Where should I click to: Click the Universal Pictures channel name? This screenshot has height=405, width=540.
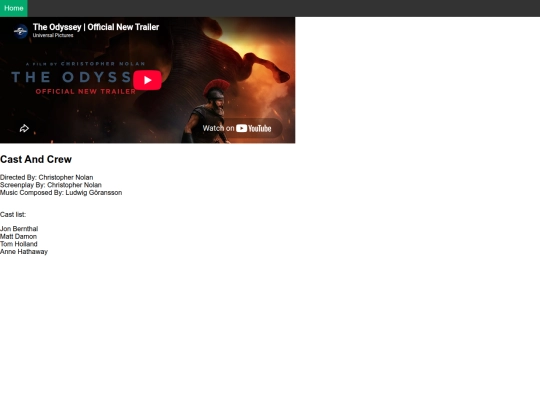[x=53, y=35]
